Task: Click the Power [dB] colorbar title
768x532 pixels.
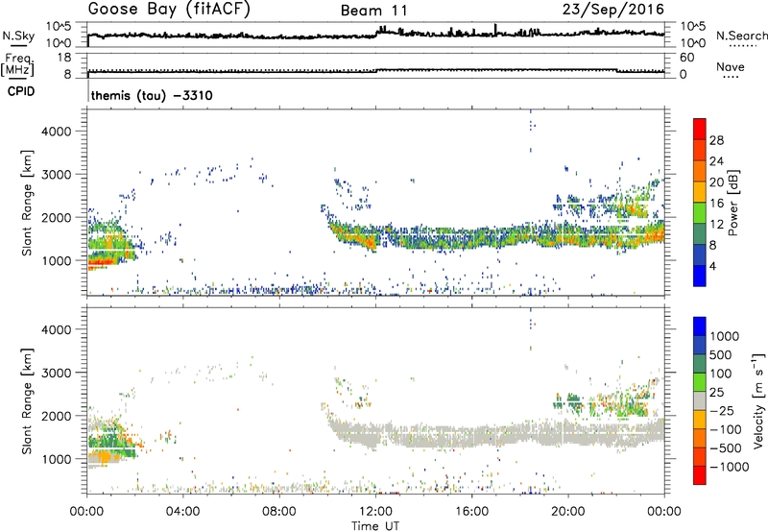Action: click(x=732, y=203)
